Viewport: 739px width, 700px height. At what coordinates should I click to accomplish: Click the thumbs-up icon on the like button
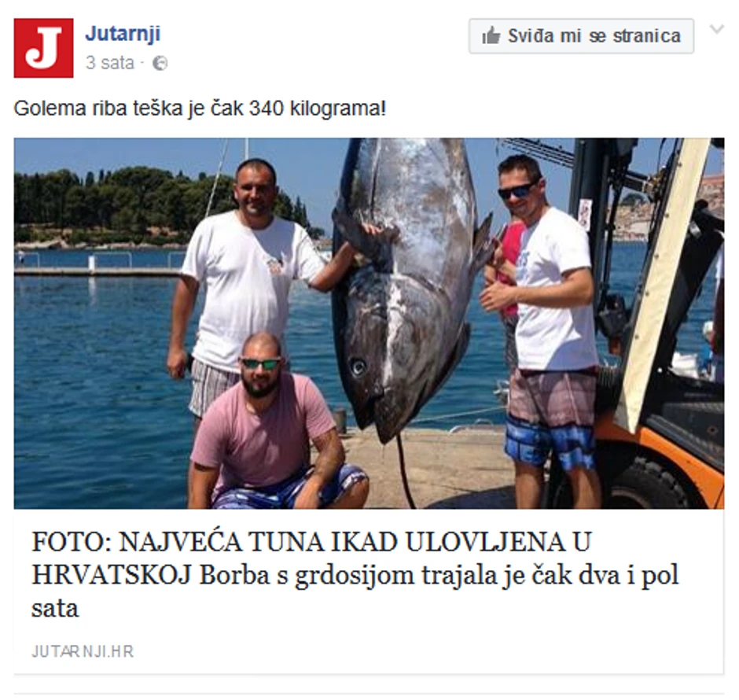tap(491, 36)
